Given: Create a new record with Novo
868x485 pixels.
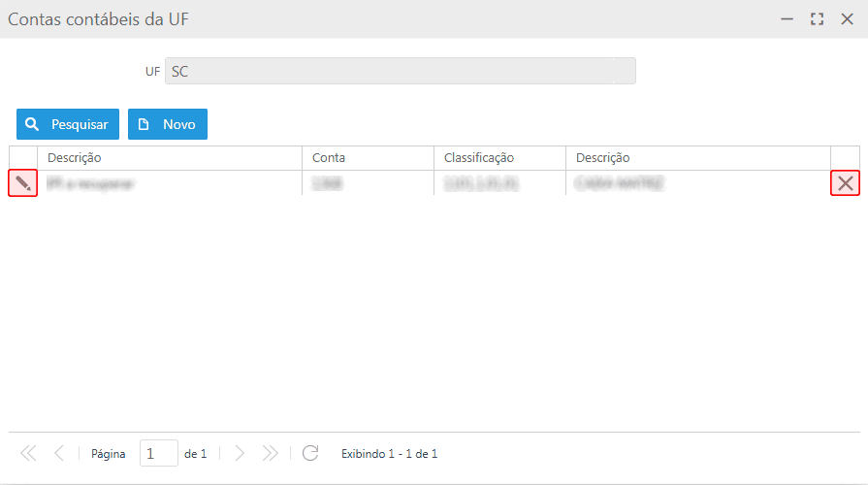Looking at the screenshot, I should click(168, 124).
